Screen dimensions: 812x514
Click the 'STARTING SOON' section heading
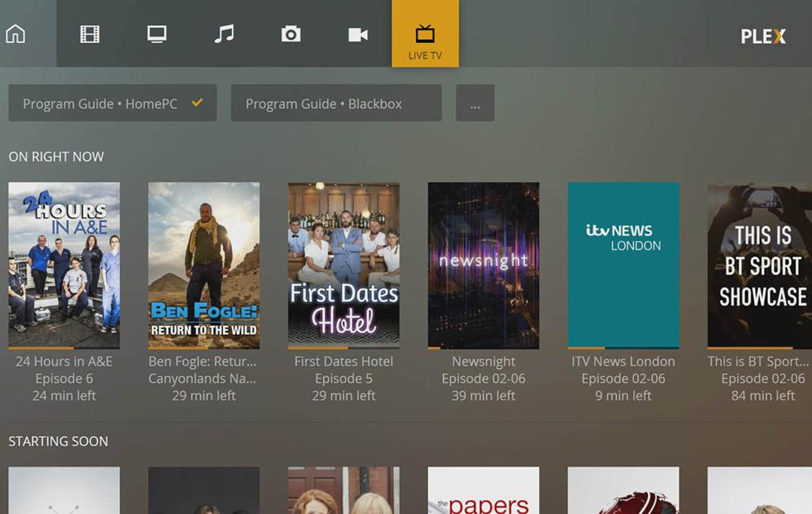(x=59, y=441)
